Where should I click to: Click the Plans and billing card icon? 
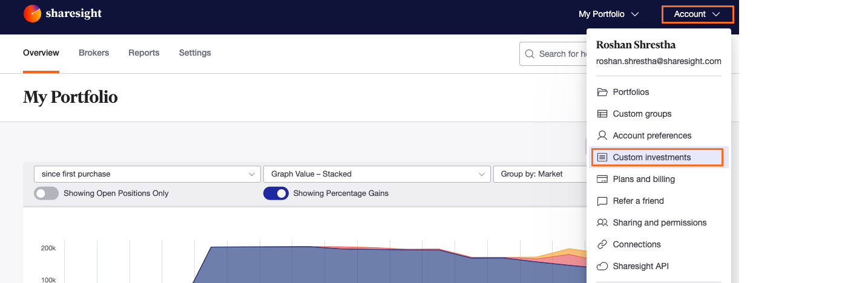point(602,179)
